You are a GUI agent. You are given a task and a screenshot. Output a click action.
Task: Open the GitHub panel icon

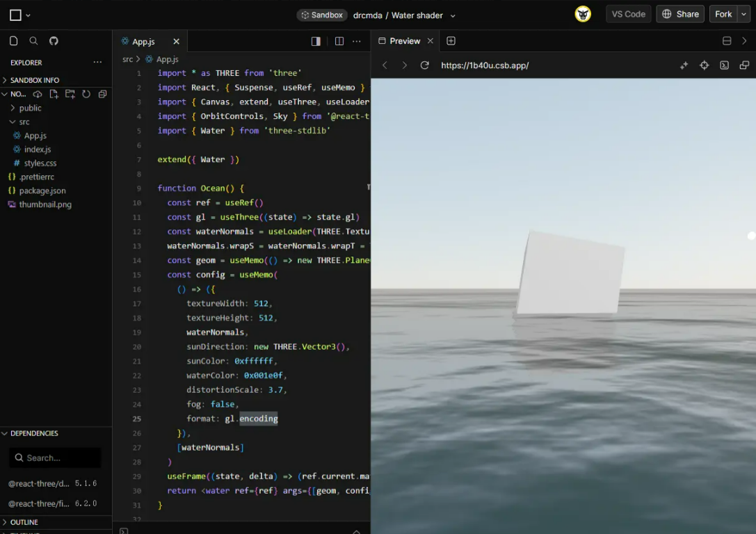pos(54,41)
